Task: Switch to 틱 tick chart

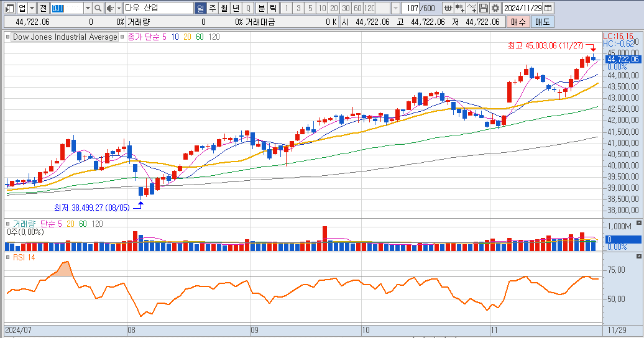Action: pos(274,8)
